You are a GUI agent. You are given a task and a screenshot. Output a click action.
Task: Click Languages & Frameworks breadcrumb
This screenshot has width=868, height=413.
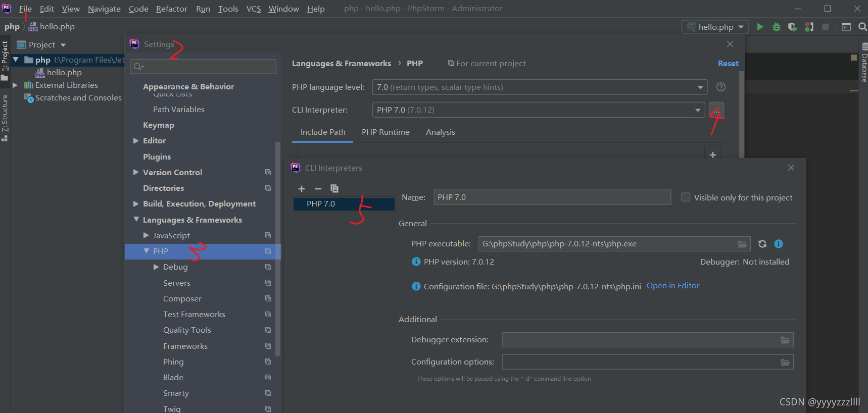[x=341, y=63]
